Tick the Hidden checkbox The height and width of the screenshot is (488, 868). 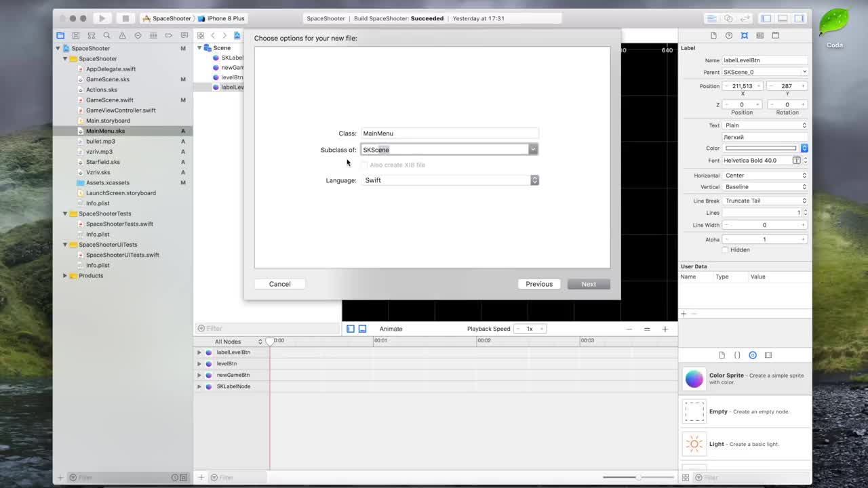[x=725, y=249]
